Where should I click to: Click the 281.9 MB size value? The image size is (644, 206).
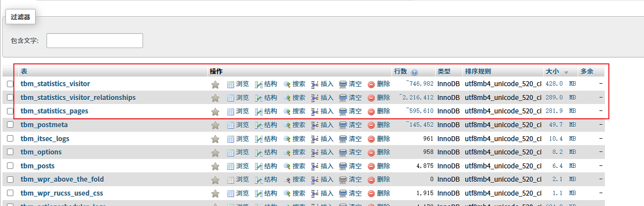coord(561,111)
